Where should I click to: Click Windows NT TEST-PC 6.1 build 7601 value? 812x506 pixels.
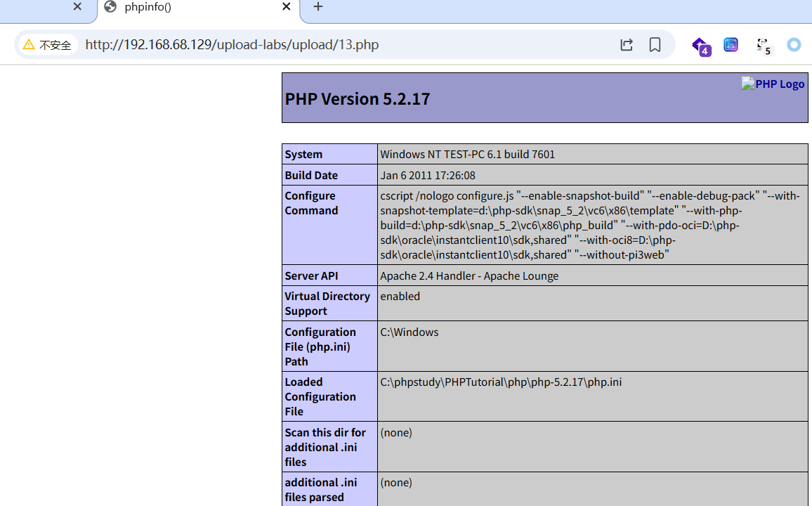[x=467, y=155]
